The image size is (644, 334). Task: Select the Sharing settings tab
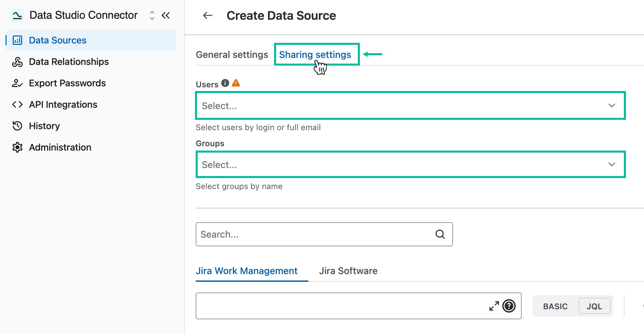coord(315,55)
